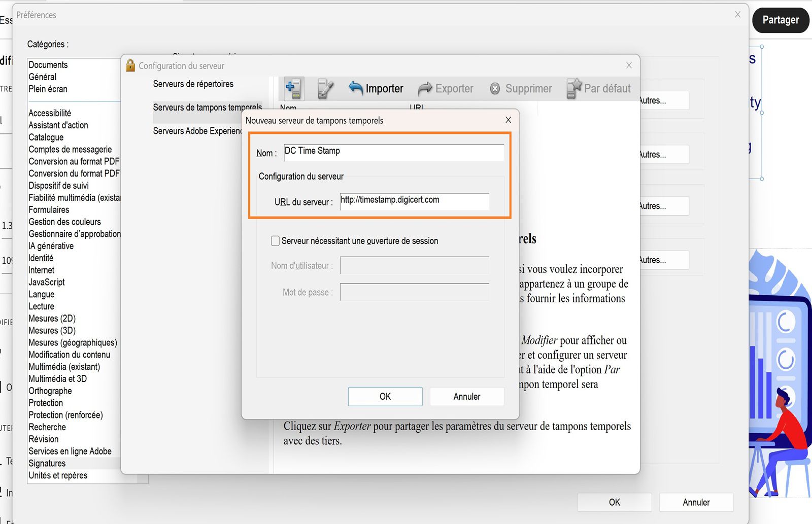Select the Signatures category in Préférences
Viewport: 812px width, 524px height.
47,463
